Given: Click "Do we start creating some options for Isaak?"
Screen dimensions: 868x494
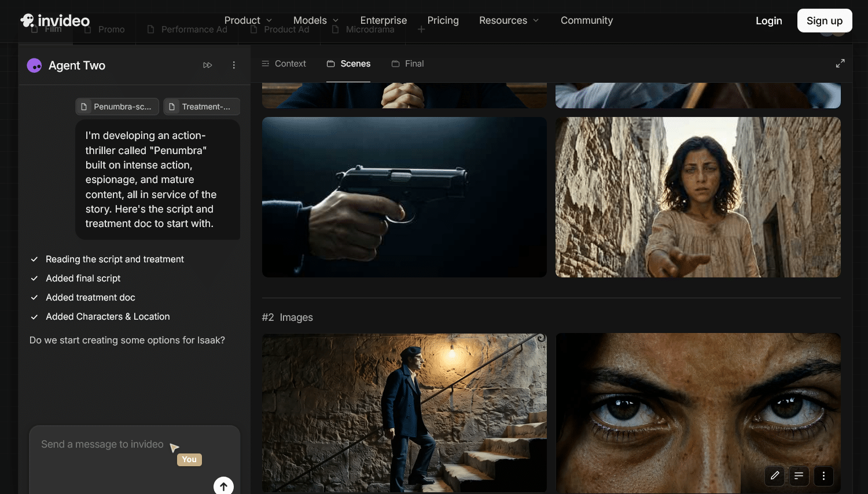Looking at the screenshot, I should [x=127, y=341].
